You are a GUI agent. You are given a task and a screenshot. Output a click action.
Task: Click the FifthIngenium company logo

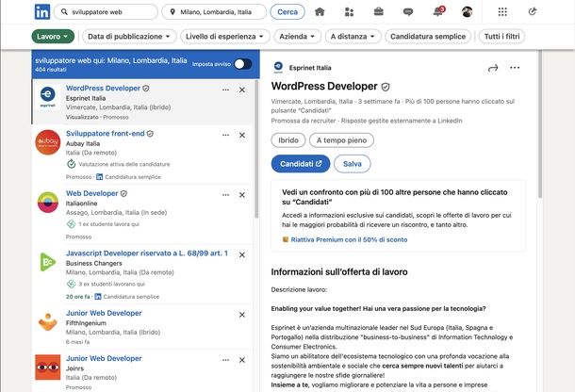point(48,321)
